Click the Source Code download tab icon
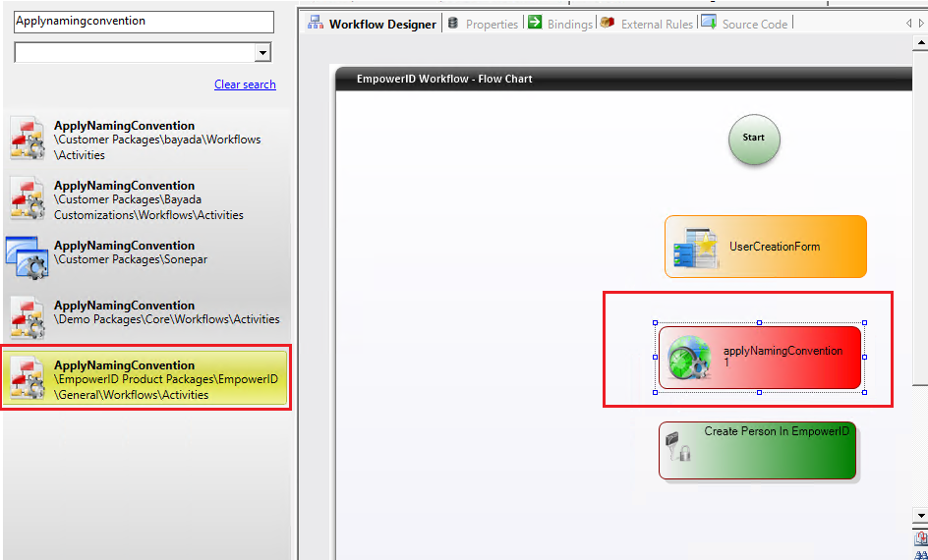Viewport: 928px width, 560px height. tap(709, 22)
